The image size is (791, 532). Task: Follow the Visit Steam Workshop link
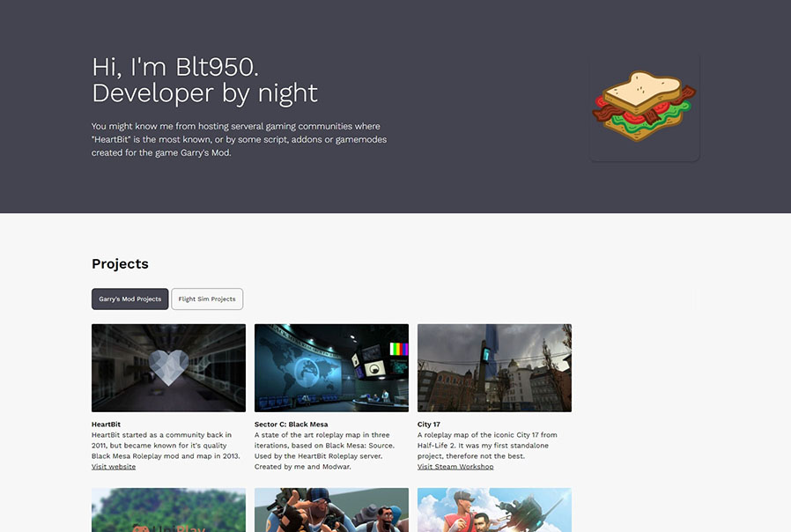click(455, 467)
